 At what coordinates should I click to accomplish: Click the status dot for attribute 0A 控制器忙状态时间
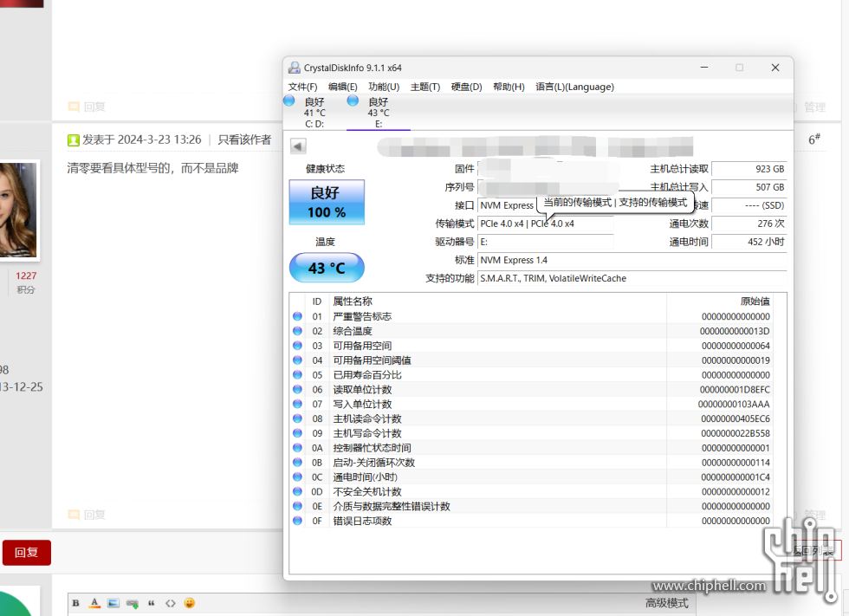pyautogui.click(x=297, y=448)
